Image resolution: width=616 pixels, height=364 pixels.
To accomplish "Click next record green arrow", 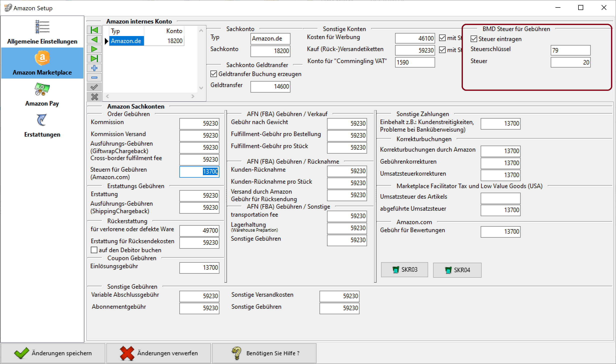I will [94, 49].
